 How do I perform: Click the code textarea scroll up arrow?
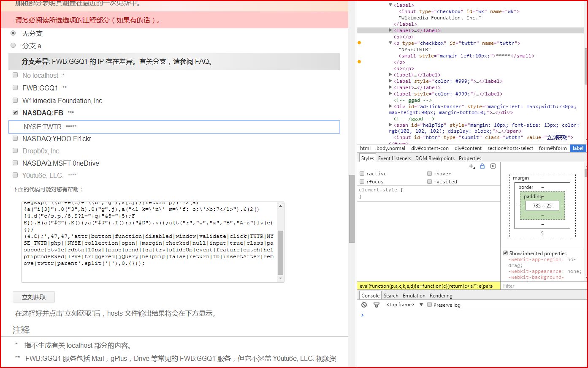pos(280,206)
